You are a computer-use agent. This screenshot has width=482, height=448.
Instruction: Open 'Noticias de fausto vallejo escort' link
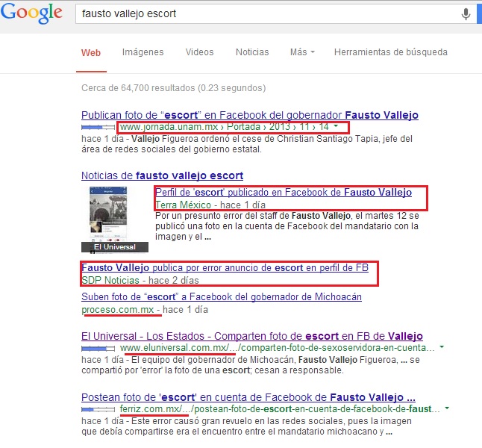pos(163,175)
